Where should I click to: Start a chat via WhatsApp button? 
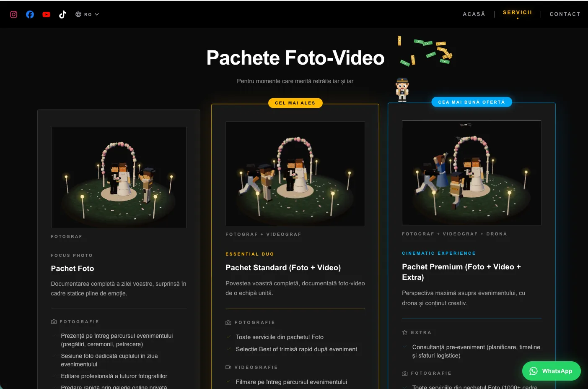552,371
